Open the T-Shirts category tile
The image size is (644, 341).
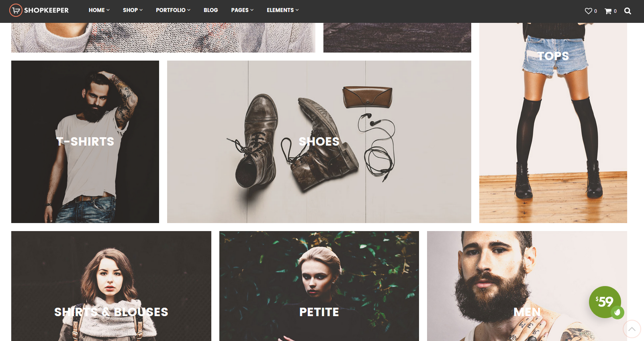85,142
